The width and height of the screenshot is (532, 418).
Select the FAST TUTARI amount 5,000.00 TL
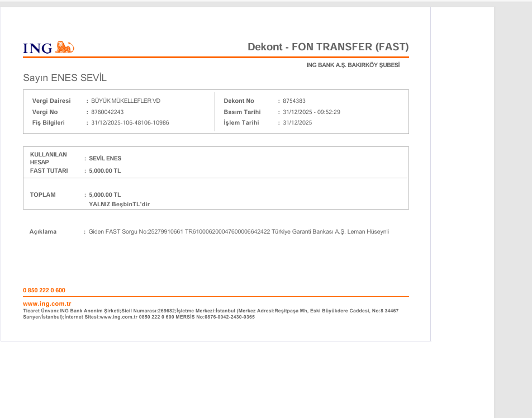[105, 170]
